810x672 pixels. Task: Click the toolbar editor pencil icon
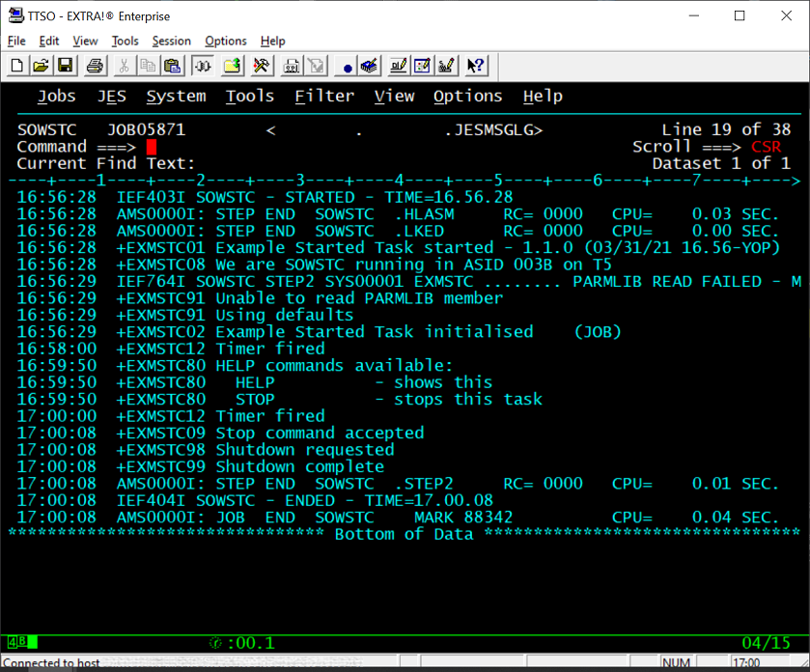pos(399,66)
